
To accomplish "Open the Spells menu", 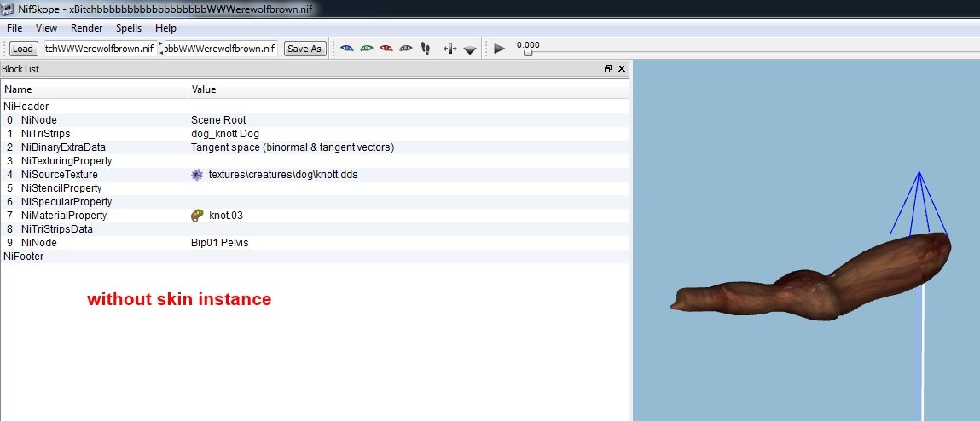I will point(129,28).
